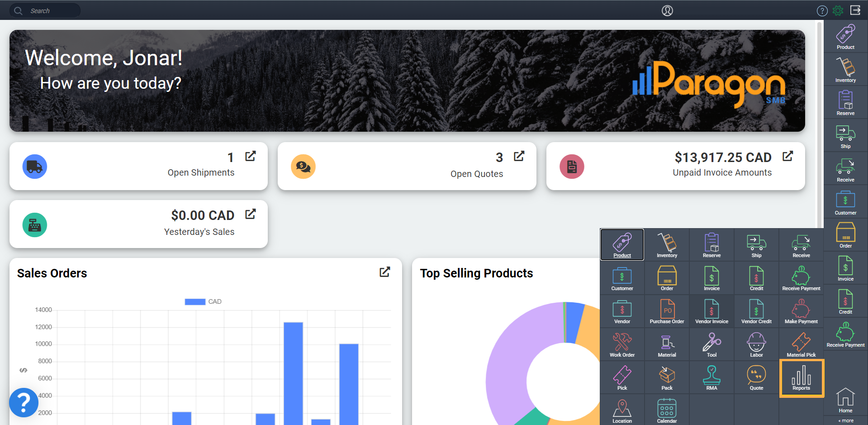868x425 pixels.
Task: Open Product from the right sidebar
Action: tap(845, 37)
